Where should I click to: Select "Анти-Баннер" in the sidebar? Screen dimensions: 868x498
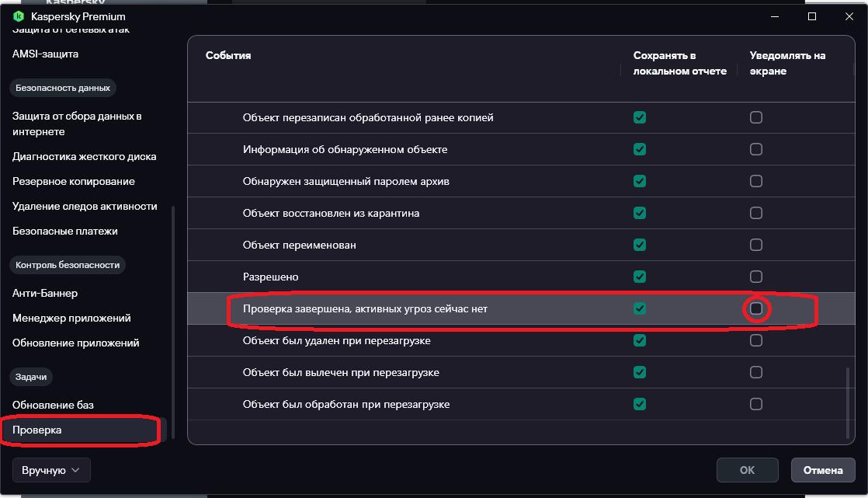[x=45, y=293]
